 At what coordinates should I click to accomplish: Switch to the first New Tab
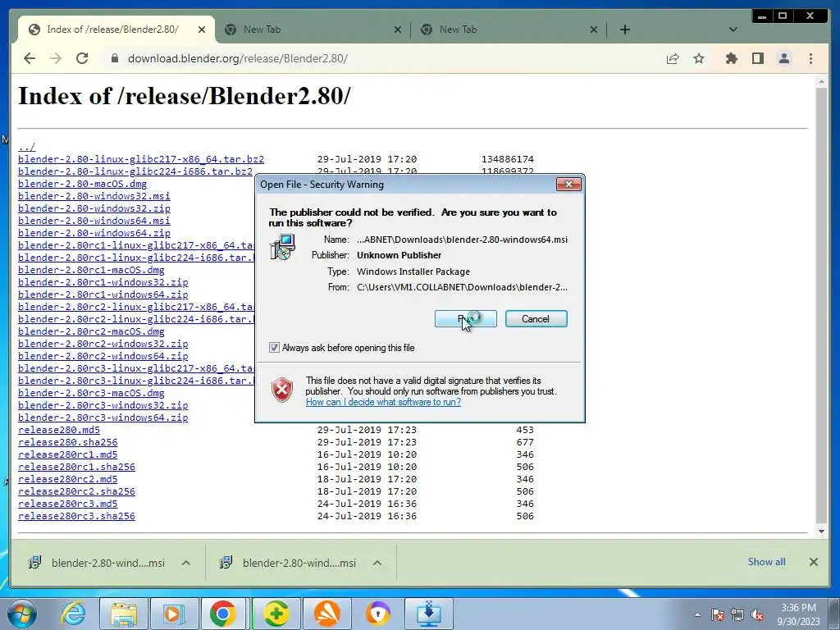coord(313,30)
